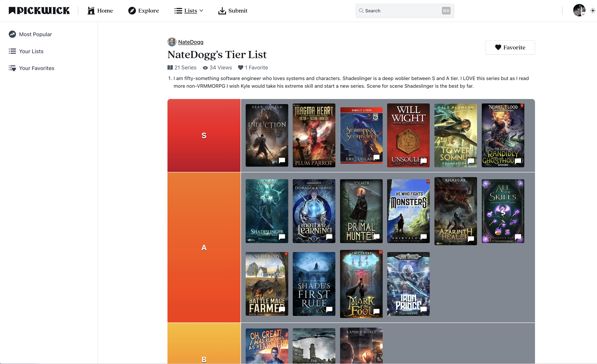This screenshot has width=597, height=364.
Task: Click the 1 Favorite count
Action: tap(253, 67)
